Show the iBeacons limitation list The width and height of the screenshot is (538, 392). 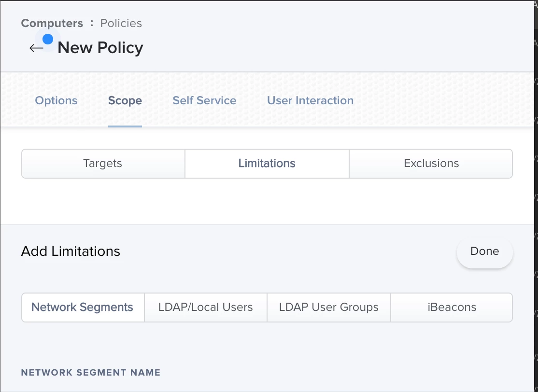[452, 307]
